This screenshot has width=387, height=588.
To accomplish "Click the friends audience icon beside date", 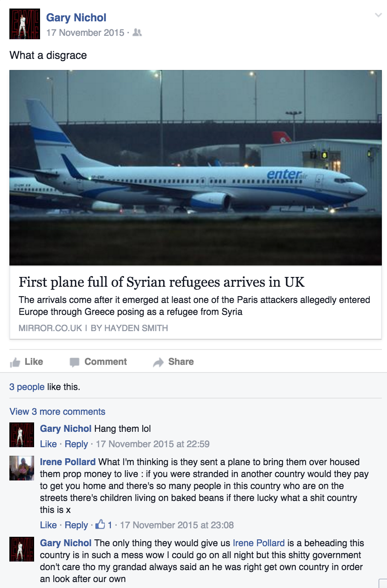I will [137, 32].
